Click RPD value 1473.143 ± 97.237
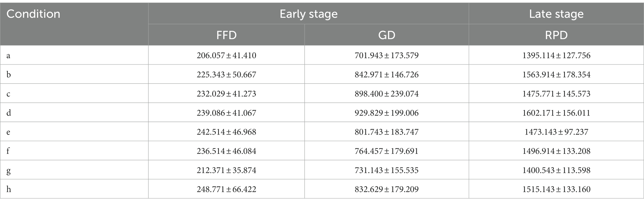Image resolution: width=644 pixels, height=204 pixels. (556, 132)
